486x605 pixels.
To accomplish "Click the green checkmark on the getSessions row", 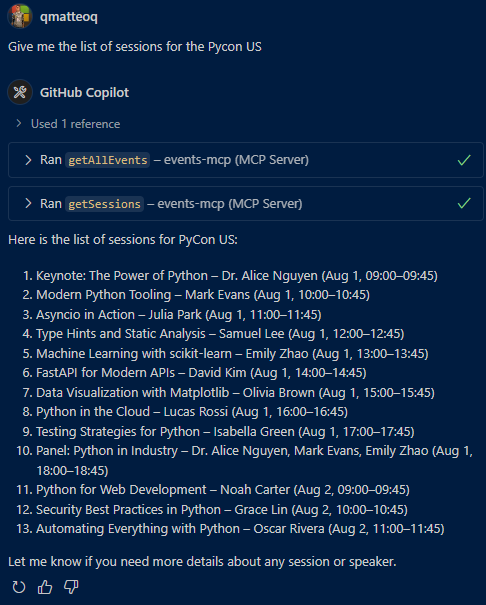I will [x=464, y=203].
